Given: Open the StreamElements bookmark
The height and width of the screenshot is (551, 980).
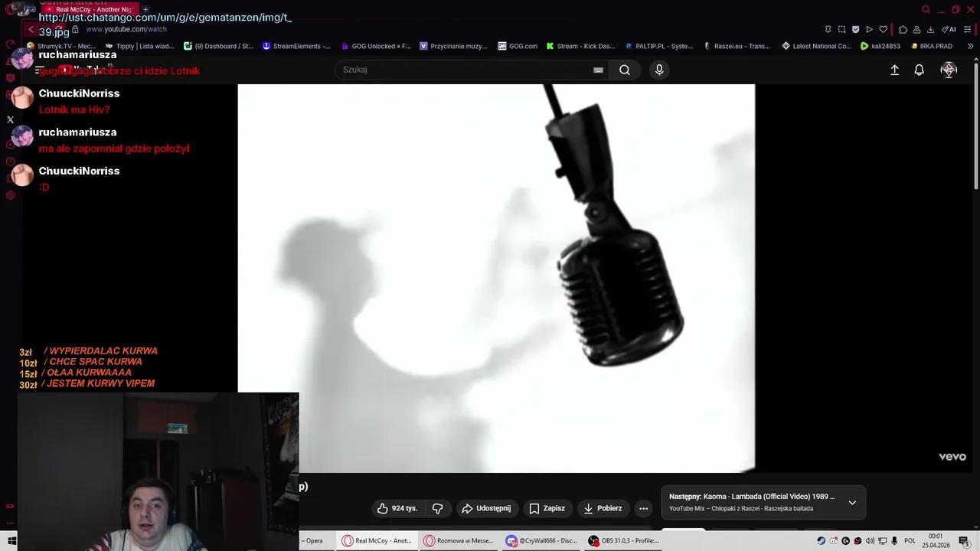Looking at the screenshot, I should (296, 46).
